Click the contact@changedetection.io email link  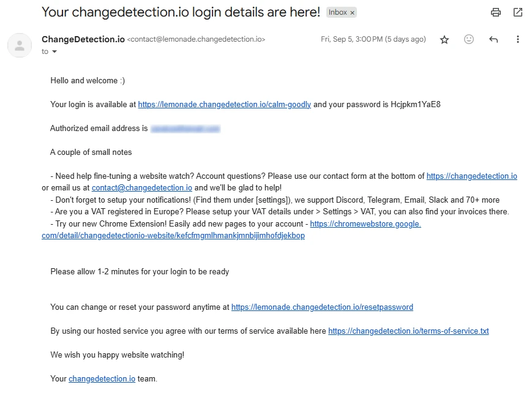(142, 188)
